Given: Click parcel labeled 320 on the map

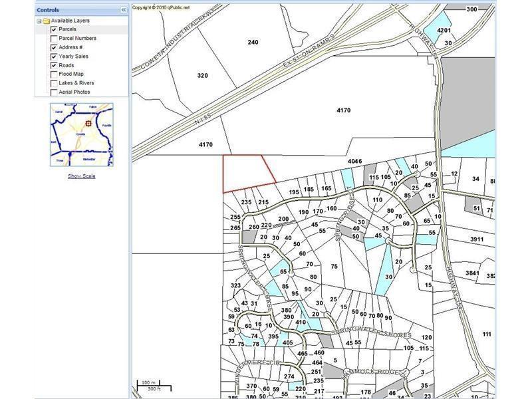Looking at the screenshot, I should pos(203,76).
